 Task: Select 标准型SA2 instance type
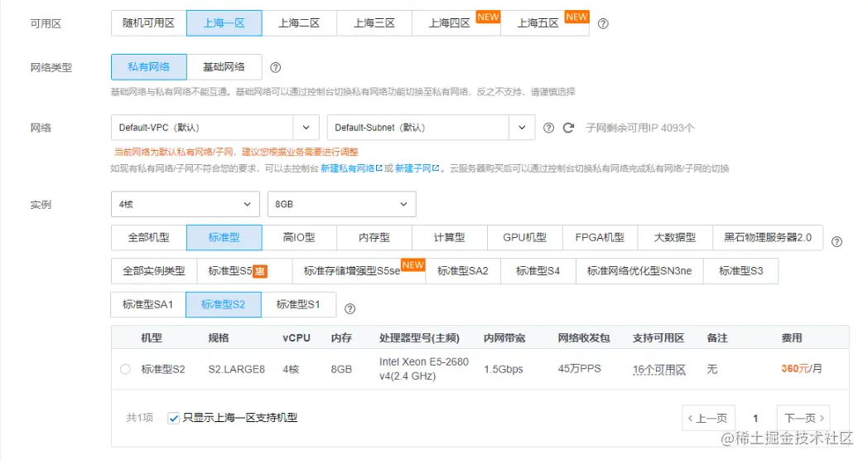(463, 271)
